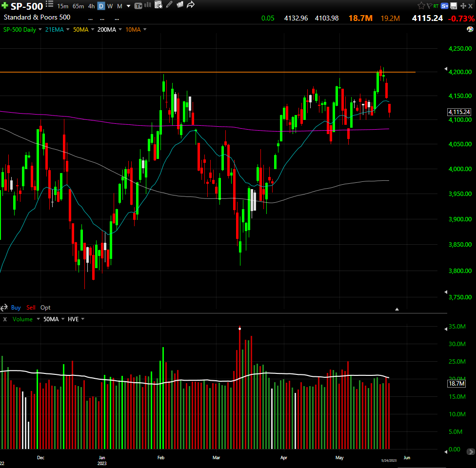This screenshot has height=468, width=476.
Task: Click the 4,115.24 current price label
Action: click(x=459, y=112)
